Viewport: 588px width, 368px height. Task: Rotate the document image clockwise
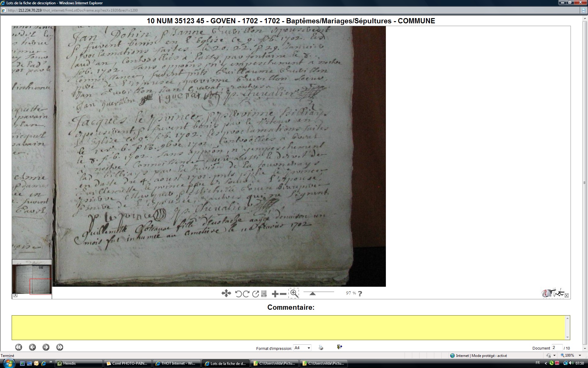246,294
